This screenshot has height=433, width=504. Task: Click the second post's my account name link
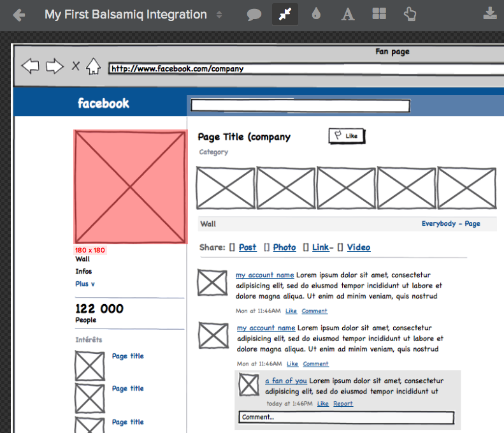266,328
